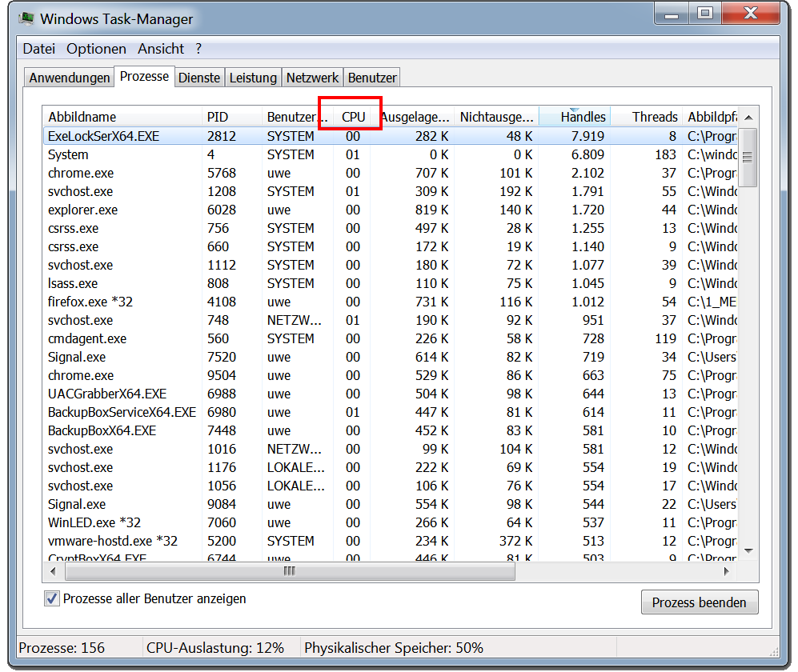Select svchost.exe with PID 1056

390,486
